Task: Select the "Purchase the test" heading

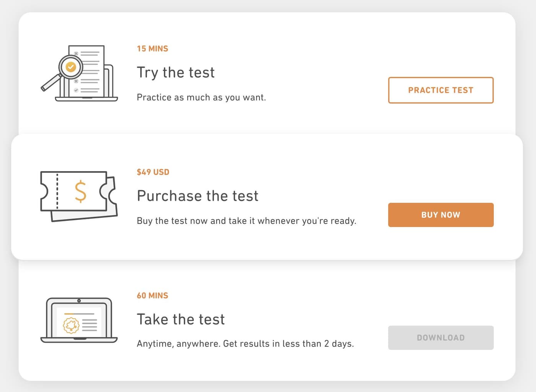Action: coord(198,196)
